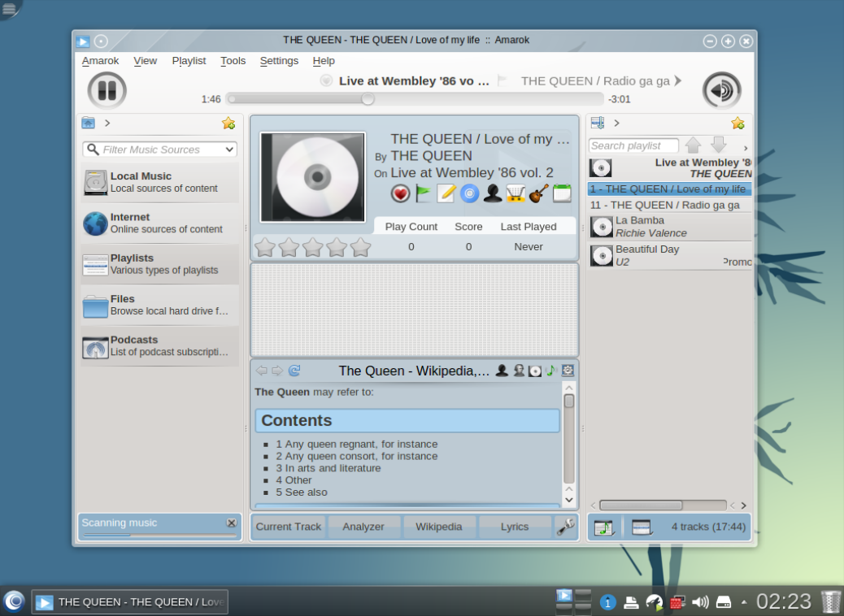Reload the Wikipedia page
Screen dimensions: 844x616
(294, 371)
